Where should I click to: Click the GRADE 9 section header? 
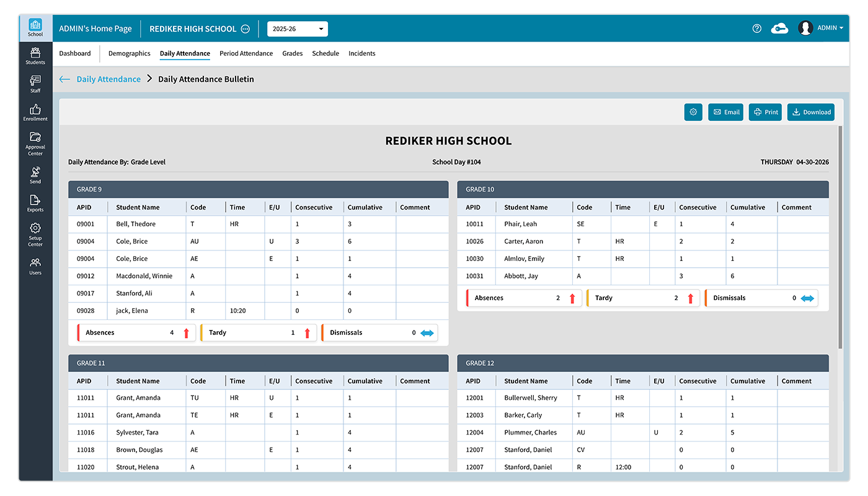click(258, 189)
